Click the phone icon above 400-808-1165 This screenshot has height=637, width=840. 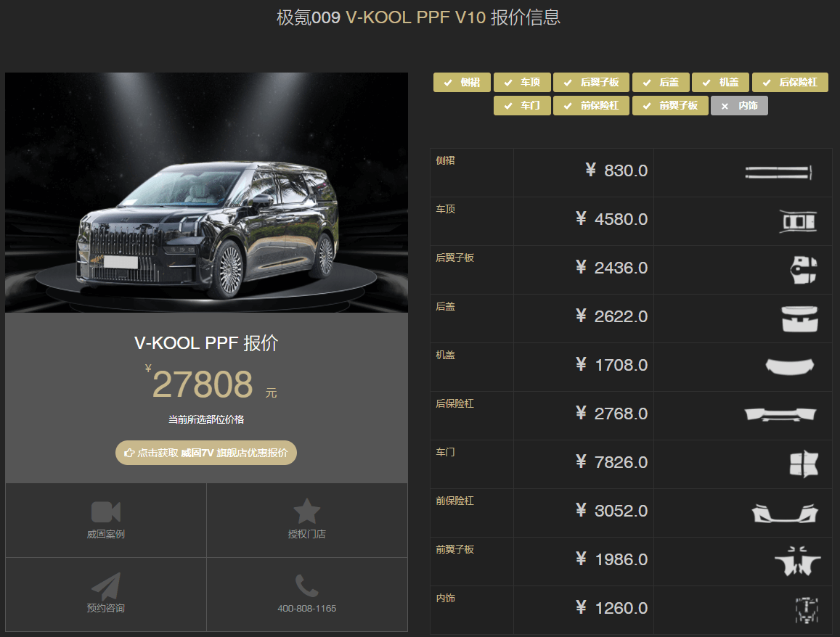pyautogui.click(x=306, y=585)
